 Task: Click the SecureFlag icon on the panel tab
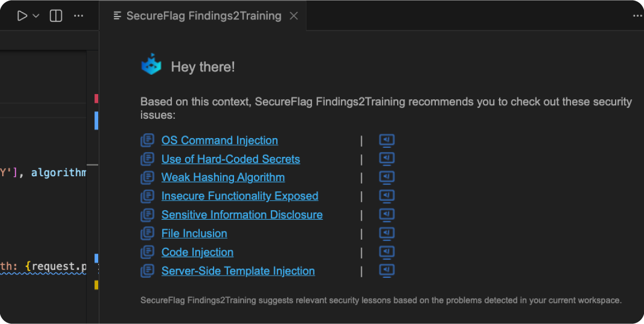coord(118,16)
